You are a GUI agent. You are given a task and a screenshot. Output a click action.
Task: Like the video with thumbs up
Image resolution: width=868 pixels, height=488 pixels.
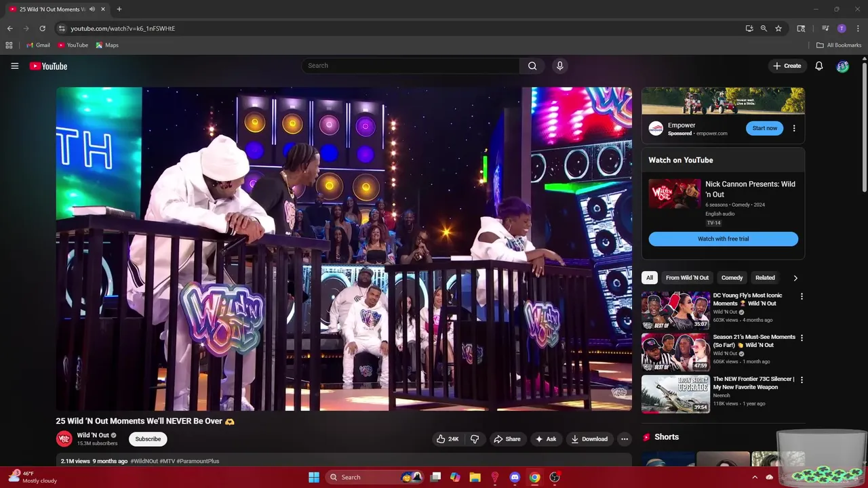448,439
